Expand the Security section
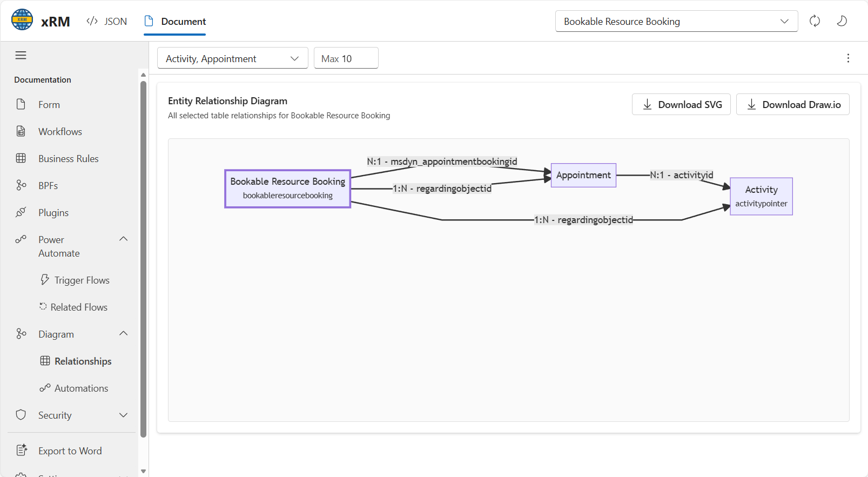Screen dimensions: 868x477 123,415
